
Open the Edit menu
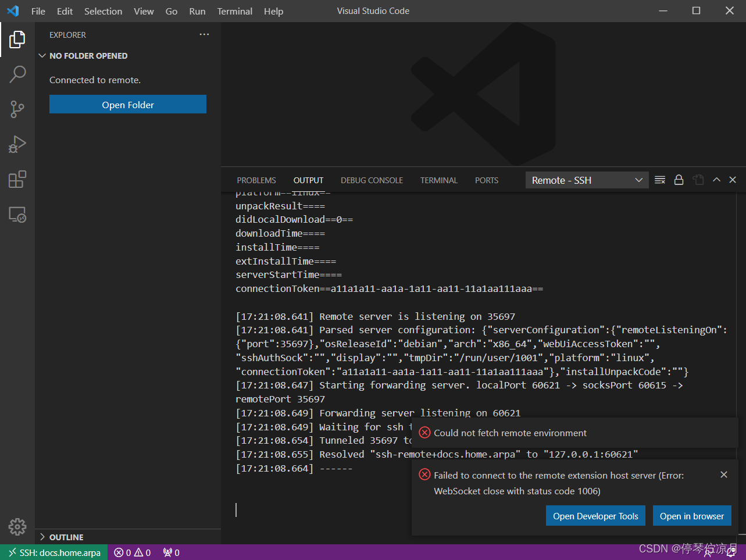pyautogui.click(x=65, y=11)
